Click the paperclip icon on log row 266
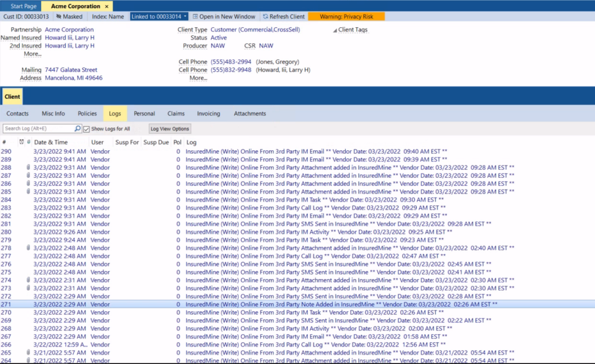This screenshot has height=364, width=595. pyautogui.click(x=28, y=345)
